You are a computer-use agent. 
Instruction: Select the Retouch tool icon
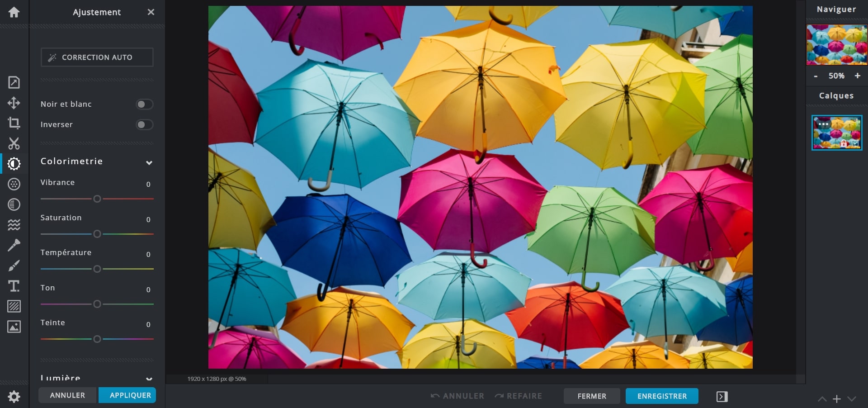click(14, 245)
